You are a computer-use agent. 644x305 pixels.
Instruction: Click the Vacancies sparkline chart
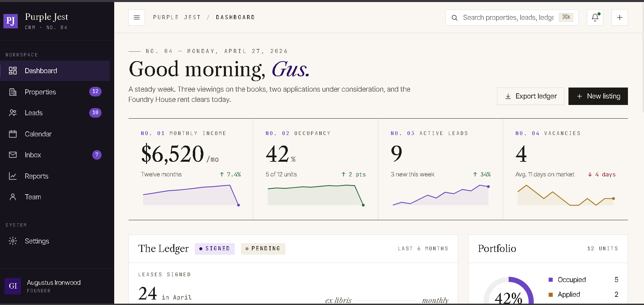(566, 195)
